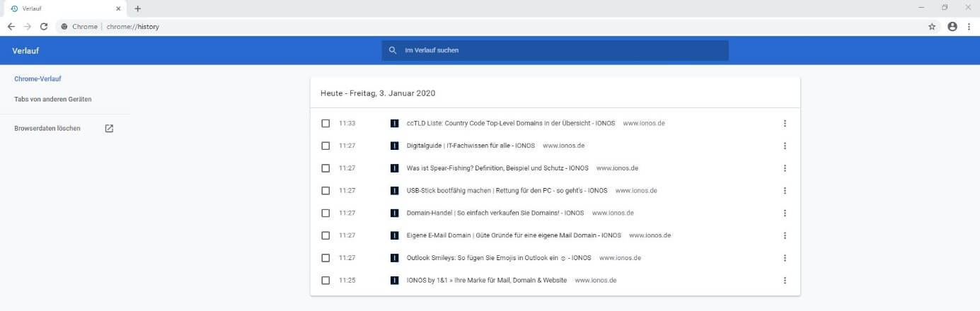Click the favicon of the Outlook Smileys entry
The width and height of the screenshot is (980, 311).
click(395, 258)
